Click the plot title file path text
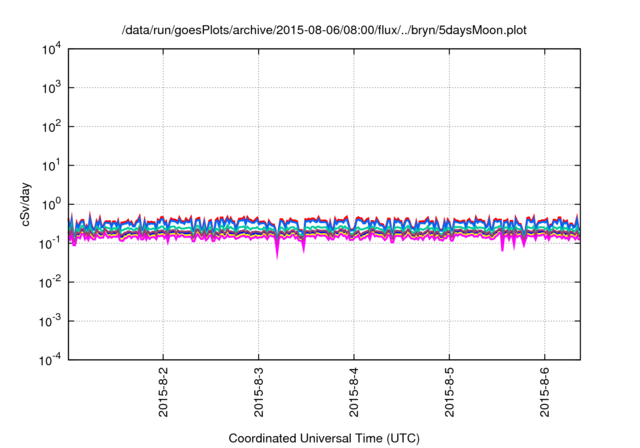This screenshot has height=448, width=640. coord(324,30)
